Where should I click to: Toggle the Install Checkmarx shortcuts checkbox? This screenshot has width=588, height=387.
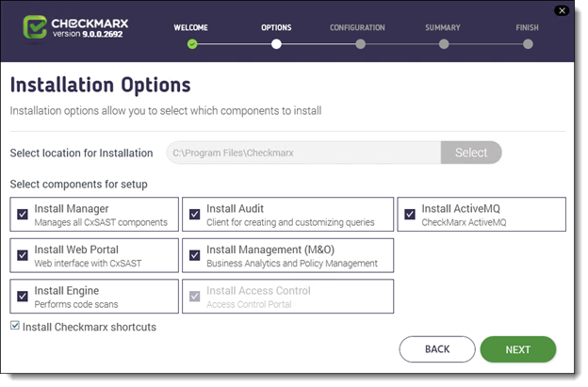pyautogui.click(x=15, y=325)
